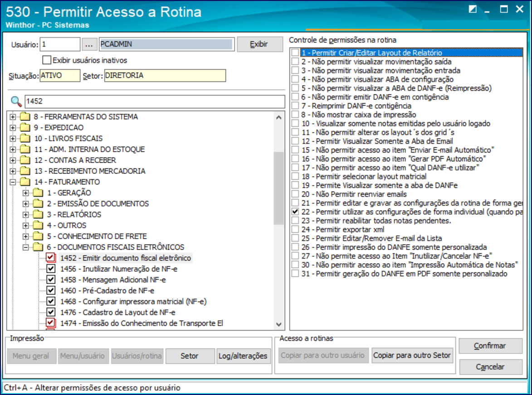Click the DOCUMENTOS FISCAIS ELETRÔNICOS folder icon

[x=38, y=247]
